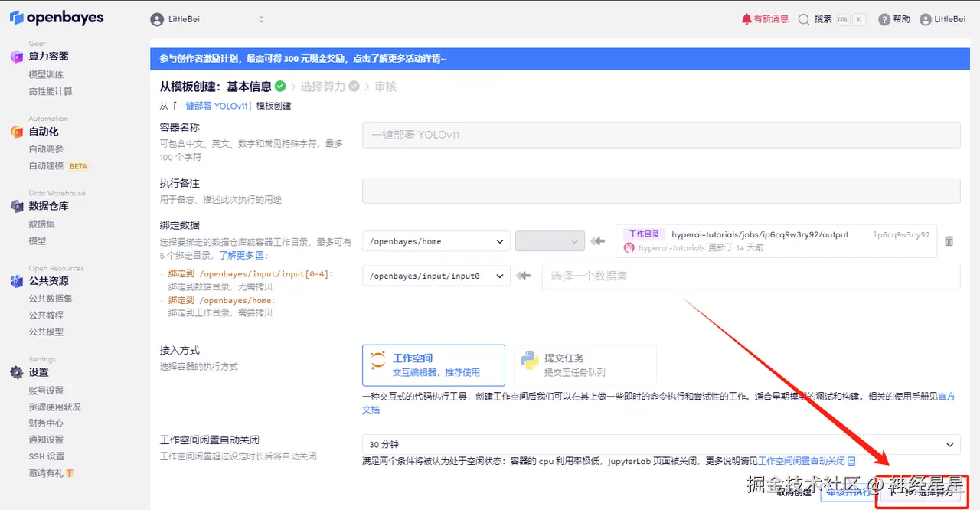Click the 算力容器 sidebar icon
Screen dimensions: 980x510
tap(17, 56)
